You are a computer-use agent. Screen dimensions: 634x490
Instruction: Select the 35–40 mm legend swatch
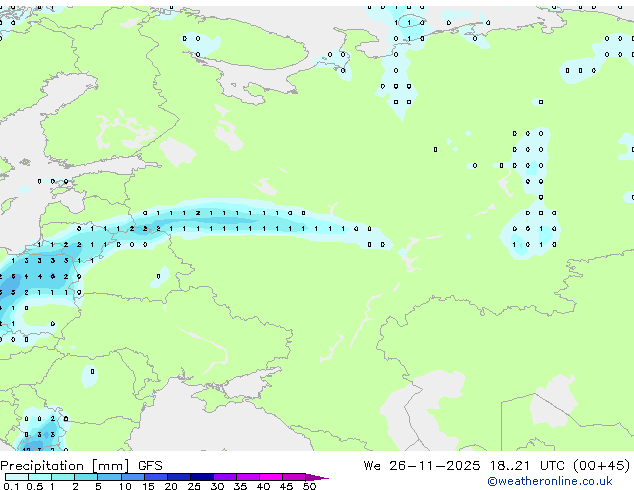pos(247,477)
